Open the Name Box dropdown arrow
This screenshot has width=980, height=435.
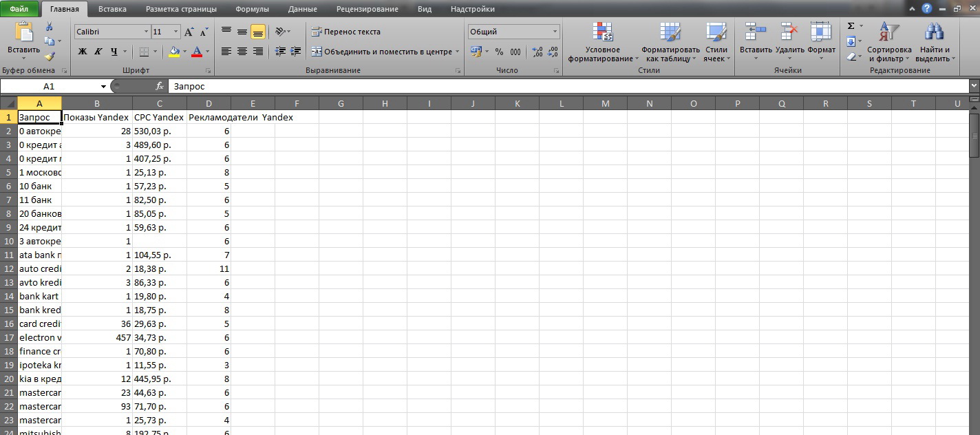point(104,86)
